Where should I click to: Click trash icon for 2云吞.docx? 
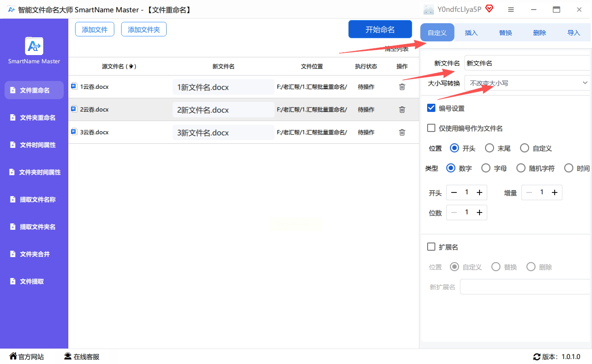402,110
